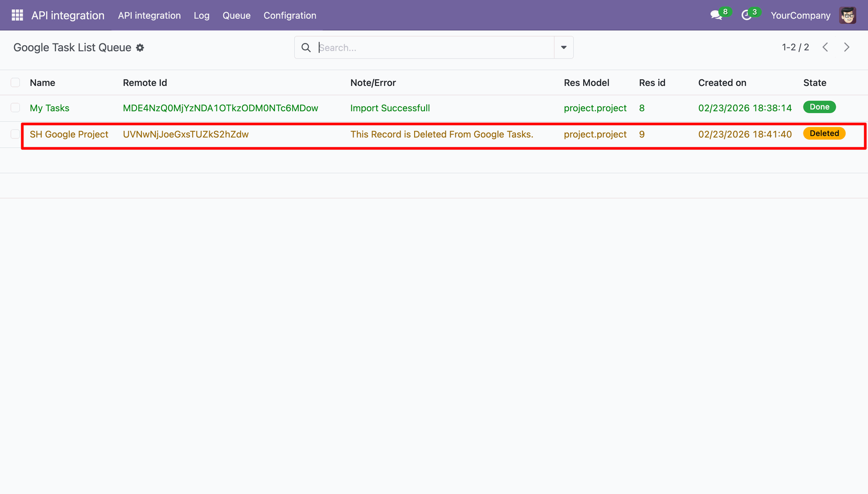
Task: Toggle the select-all header checkbox
Action: point(15,83)
